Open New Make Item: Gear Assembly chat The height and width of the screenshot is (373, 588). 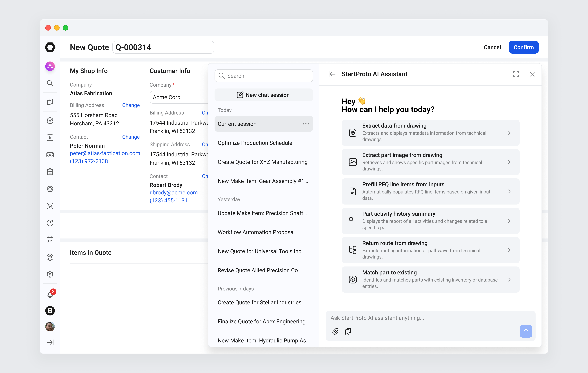tap(264, 181)
